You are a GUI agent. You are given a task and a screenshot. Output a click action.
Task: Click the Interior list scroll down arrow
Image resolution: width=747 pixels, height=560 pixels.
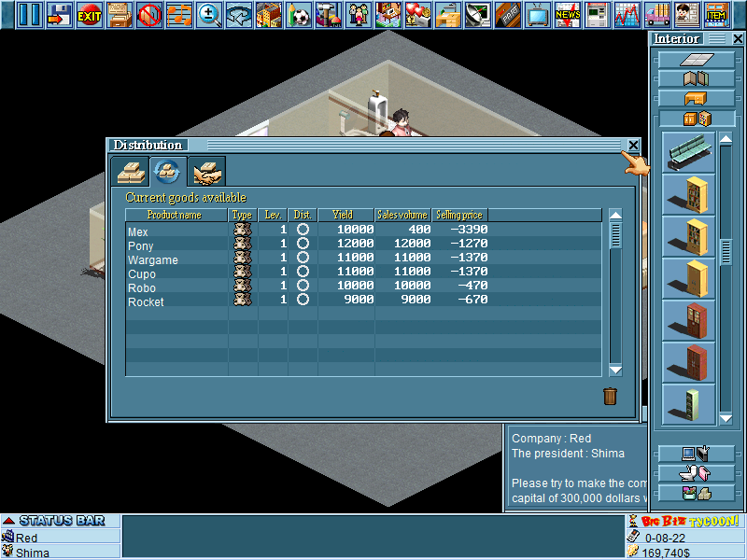click(x=726, y=418)
